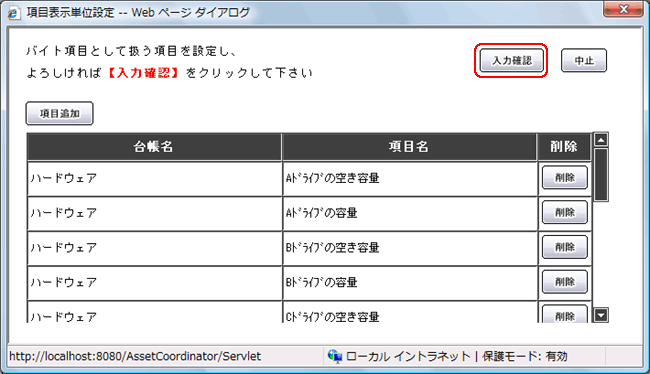Image resolution: width=650 pixels, height=374 pixels.
Task: Click the 入力確認 button
Action: coord(512,61)
